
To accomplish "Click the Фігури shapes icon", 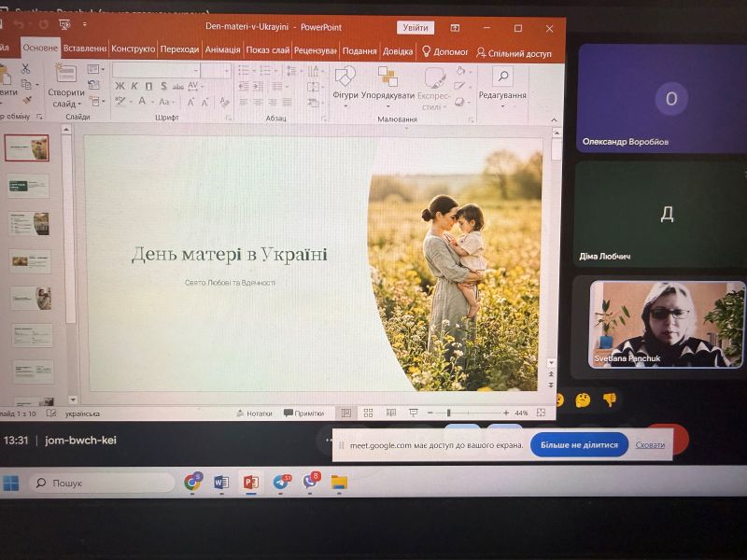I will click(x=345, y=77).
